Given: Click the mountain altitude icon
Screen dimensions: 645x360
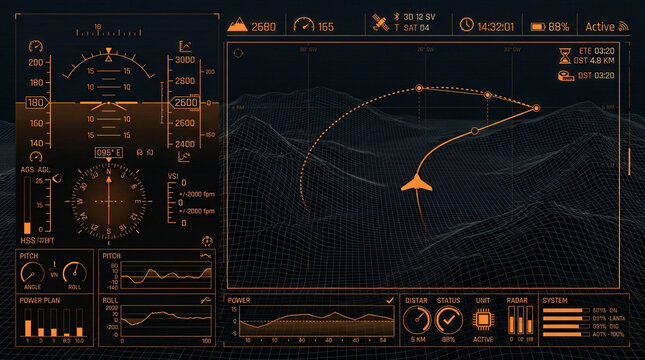Looking at the screenshot, I should point(237,24).
